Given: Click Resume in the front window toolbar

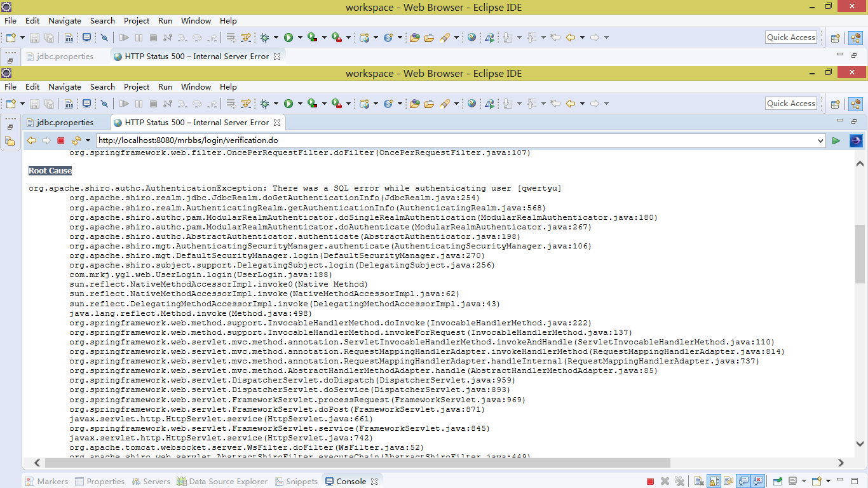Looking at the screenshot, I should click(124, 104).
